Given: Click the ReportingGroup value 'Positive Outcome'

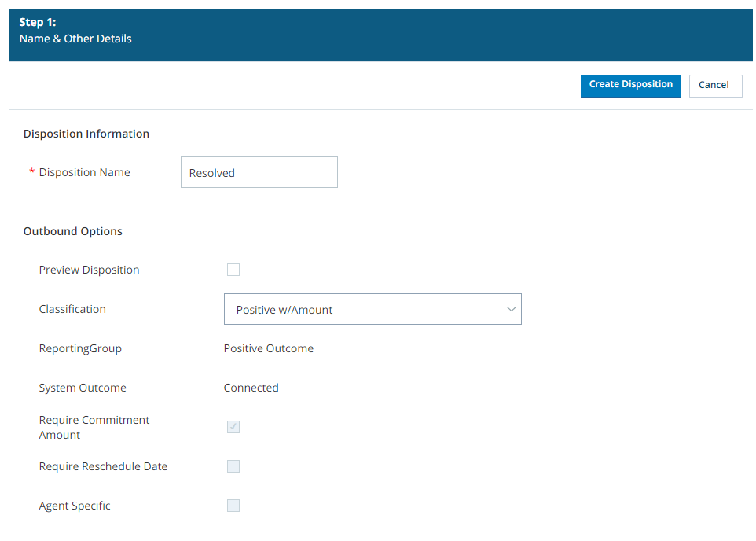Looking at the screenshot, I should click(268, 348).
